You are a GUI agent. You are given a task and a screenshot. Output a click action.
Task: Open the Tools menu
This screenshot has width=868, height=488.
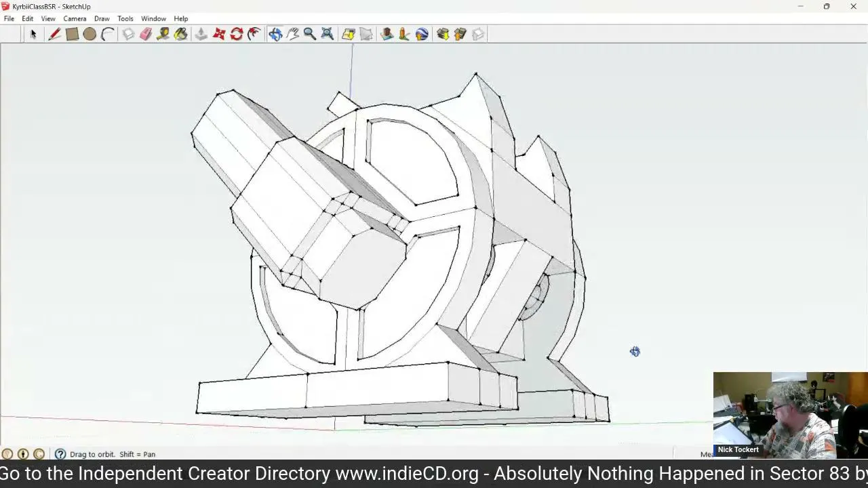[125, 18]
